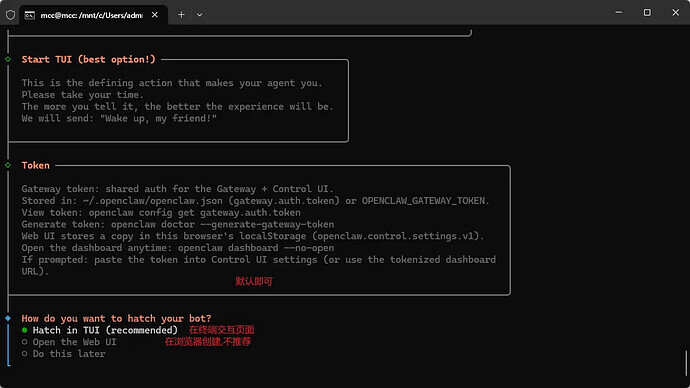
Task: Click the 'We will send: "Wake up, my friend!"' line
Action: [x=119, y=118]
